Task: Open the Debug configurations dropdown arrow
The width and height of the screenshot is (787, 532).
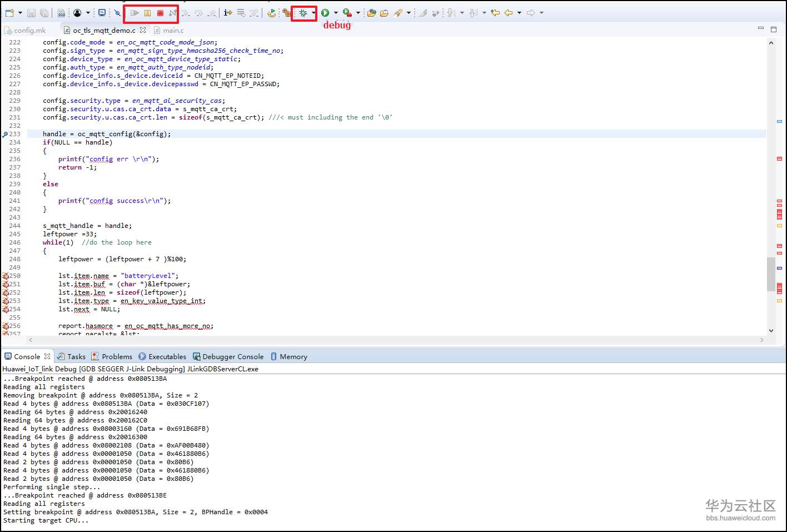Action: click(313, 12)
